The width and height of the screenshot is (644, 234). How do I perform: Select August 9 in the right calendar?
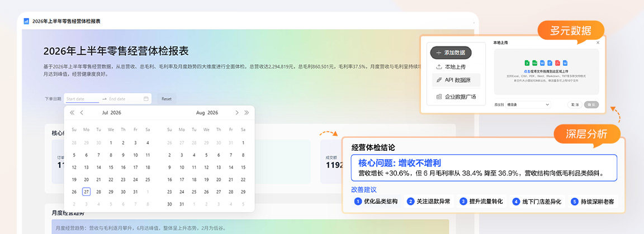[x=169, y=167]
